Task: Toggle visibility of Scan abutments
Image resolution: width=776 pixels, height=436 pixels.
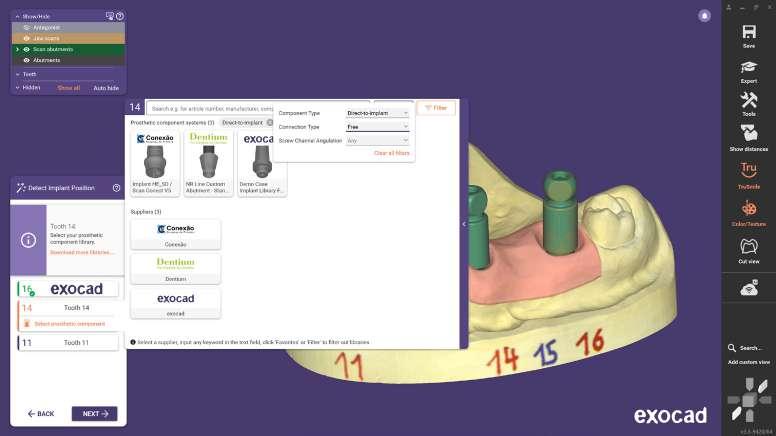Action: click(x=27, y=49)
